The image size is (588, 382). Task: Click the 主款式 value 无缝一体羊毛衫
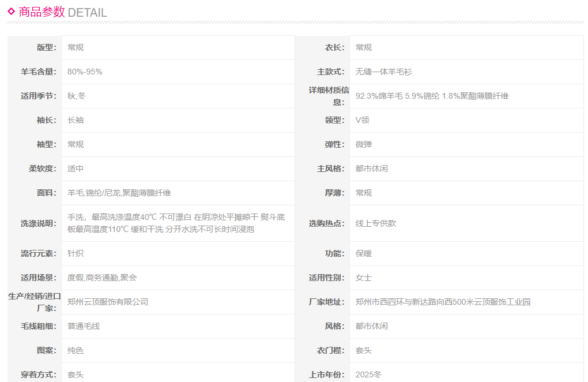coord(384,72)
